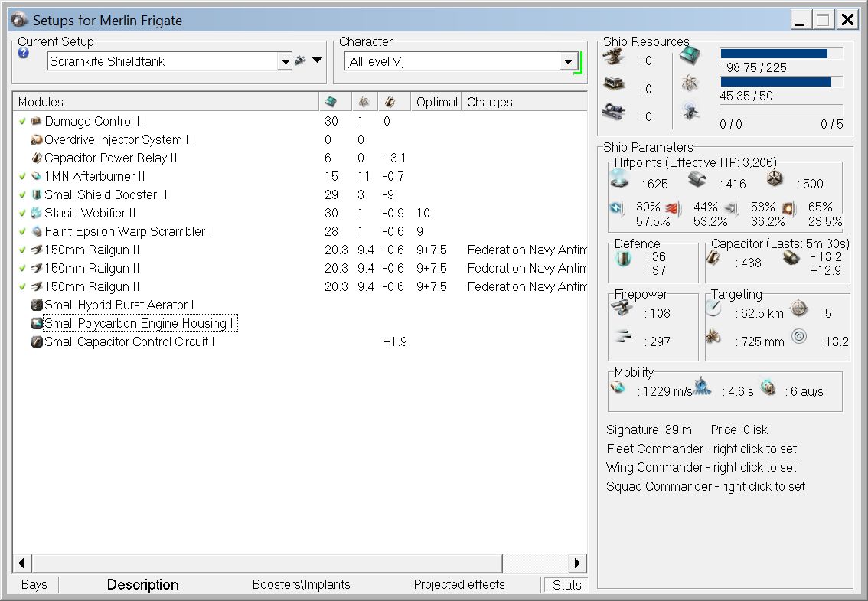Viewport: 868px width, 601px height.
Task: Click Wing Commander right click to set
Action: tap(701, 467)
